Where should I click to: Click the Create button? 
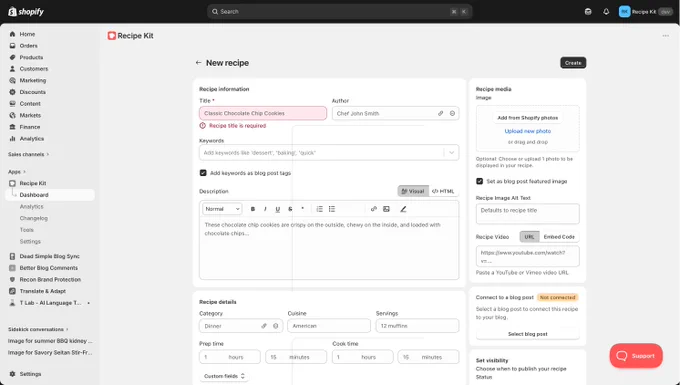[573, 63]
